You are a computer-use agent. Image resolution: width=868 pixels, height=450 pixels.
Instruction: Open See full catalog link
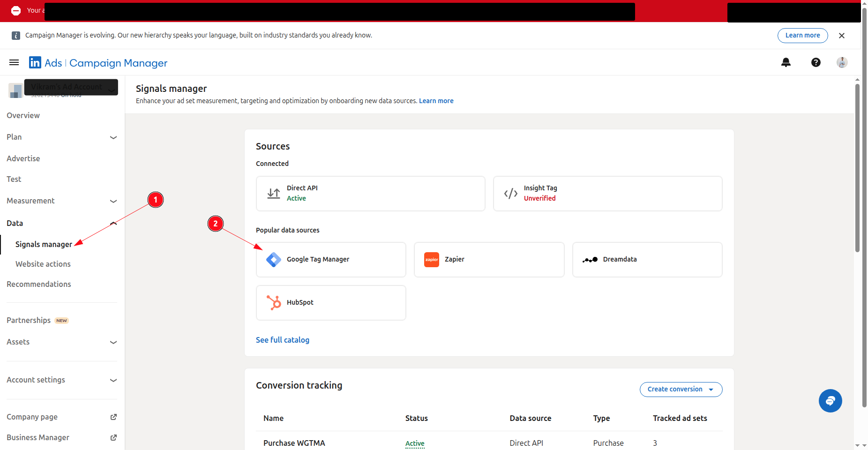point(283,340)
